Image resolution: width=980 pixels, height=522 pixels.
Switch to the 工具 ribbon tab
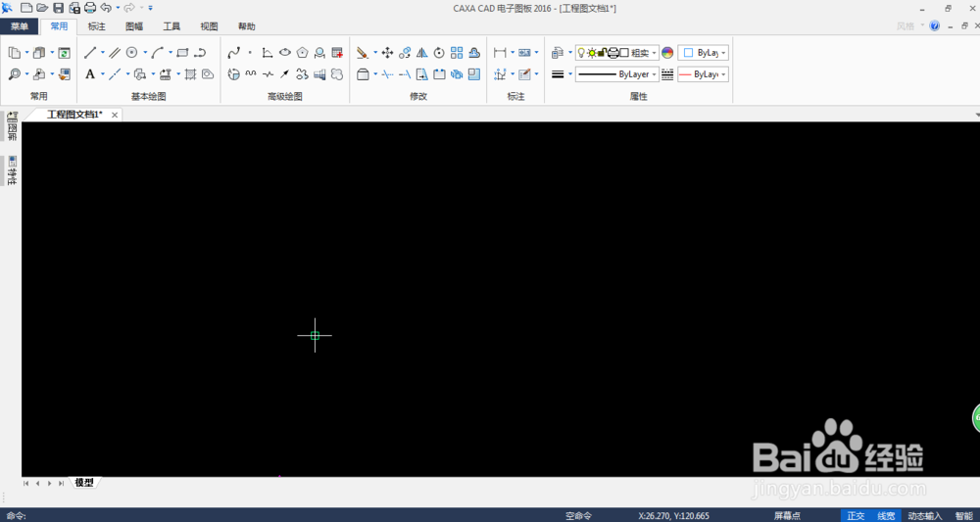[x=171, y=26]
